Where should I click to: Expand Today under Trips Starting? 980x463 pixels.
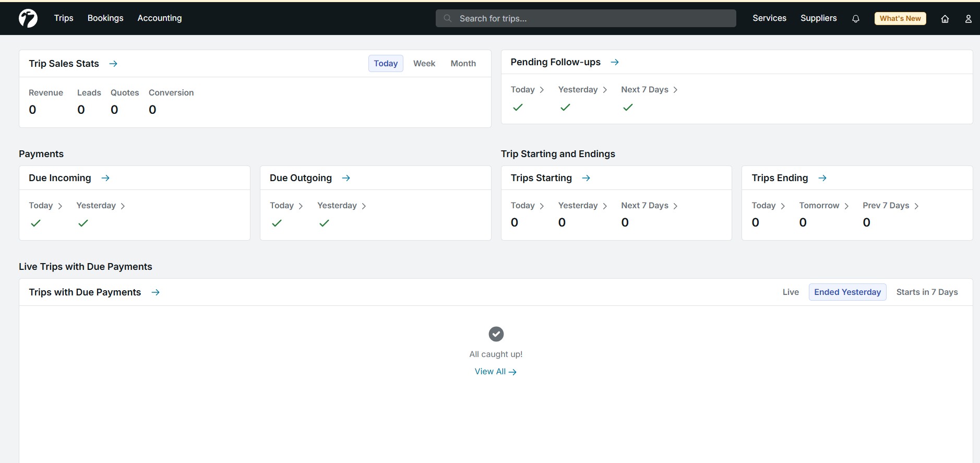[528, 206]
